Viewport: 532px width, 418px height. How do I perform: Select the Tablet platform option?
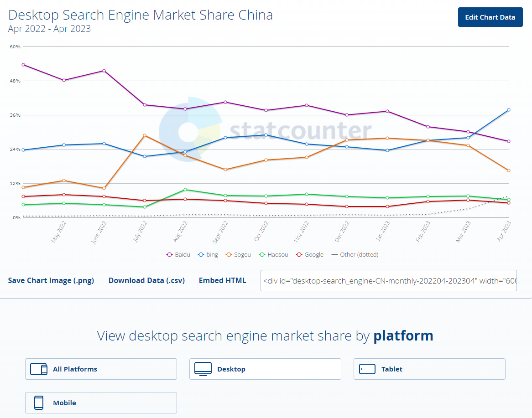[429, 369]
